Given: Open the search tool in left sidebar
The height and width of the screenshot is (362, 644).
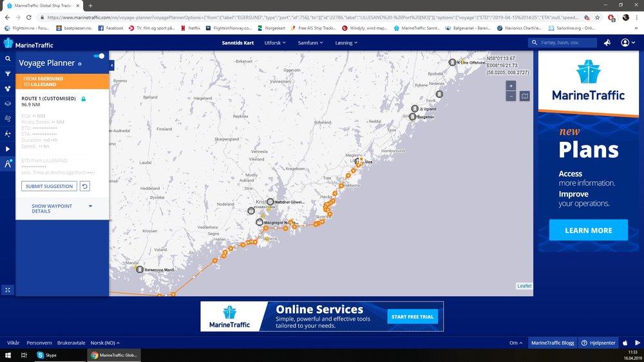Looking at the screenshot, I should (7, 59).
